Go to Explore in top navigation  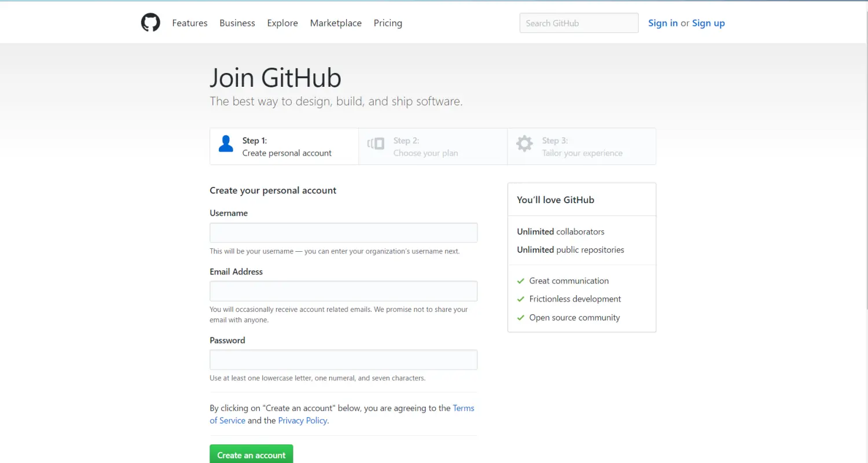tap(282, 23)
